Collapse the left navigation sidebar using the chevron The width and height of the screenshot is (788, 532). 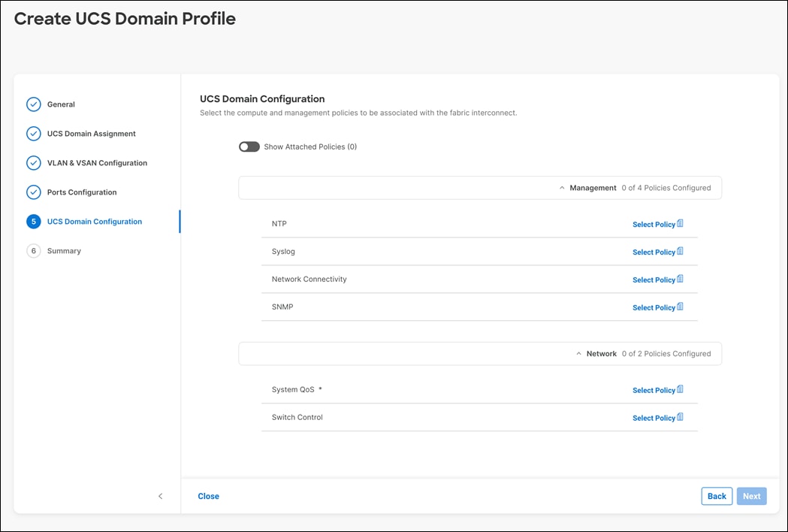point(160,496)
